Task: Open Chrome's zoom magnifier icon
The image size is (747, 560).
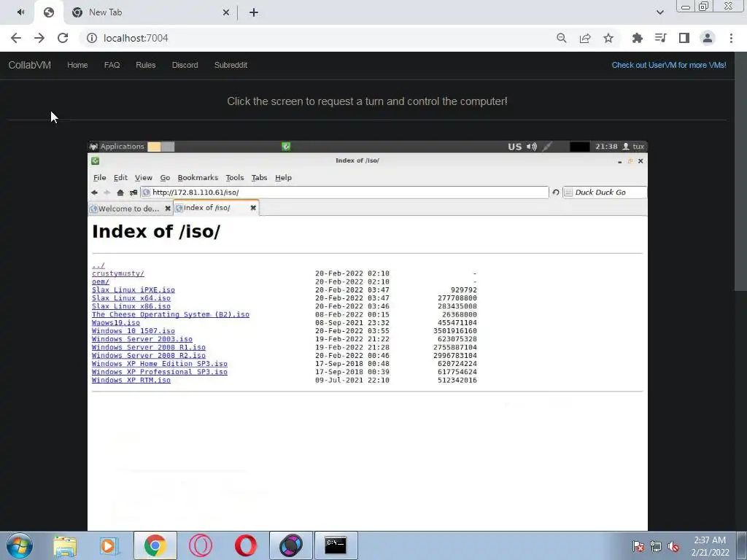Action: (562, 38)
